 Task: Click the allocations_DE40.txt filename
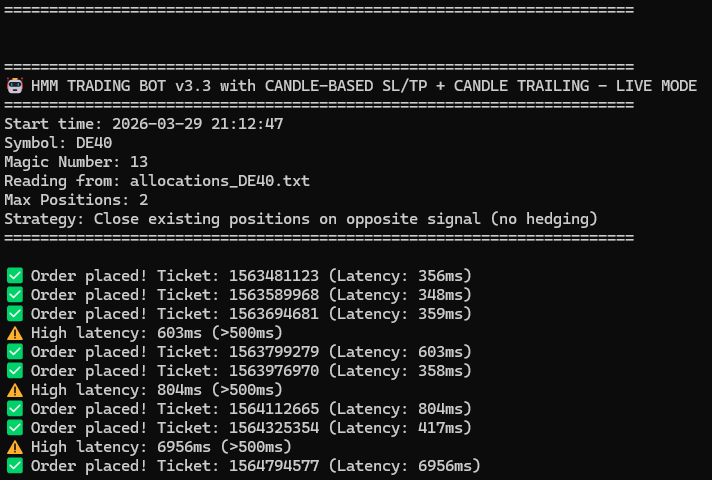[x=220, y=181]
